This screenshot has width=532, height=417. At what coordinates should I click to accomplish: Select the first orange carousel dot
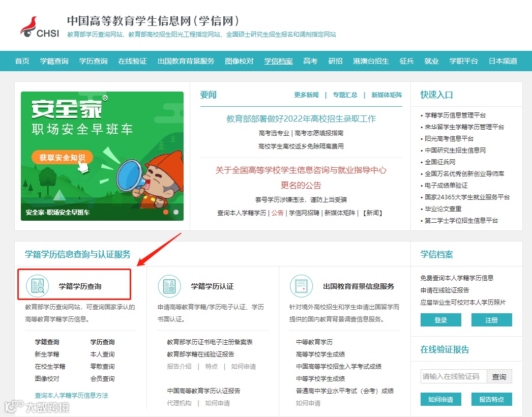point(166,212)
